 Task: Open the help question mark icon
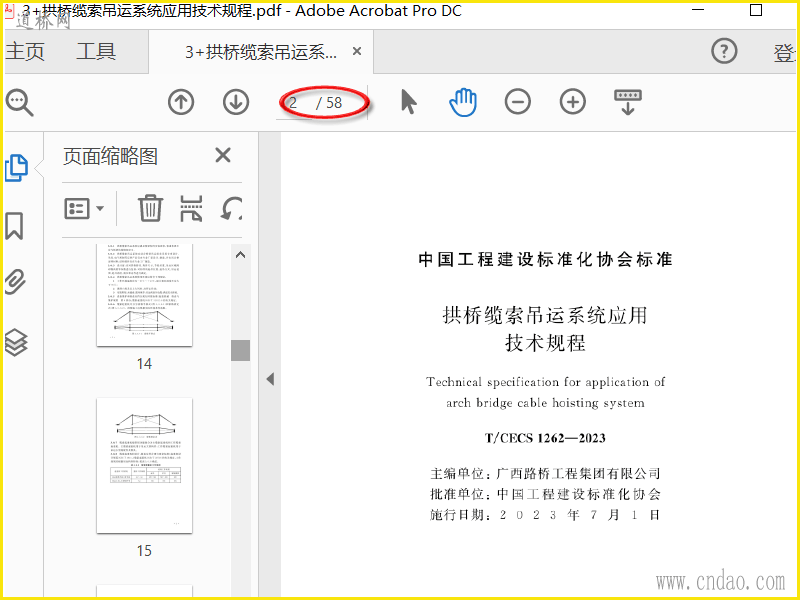(x=724, y=51)
